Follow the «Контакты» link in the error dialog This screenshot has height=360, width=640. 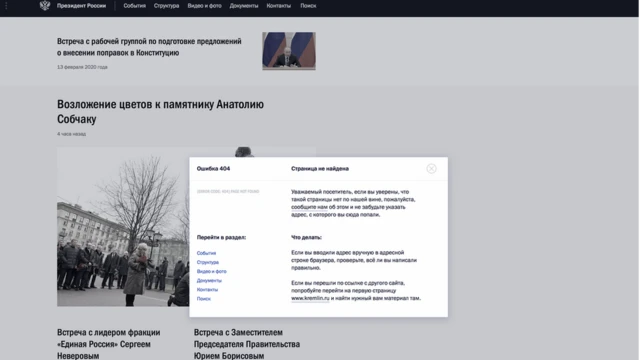click(x=207, y=289)
